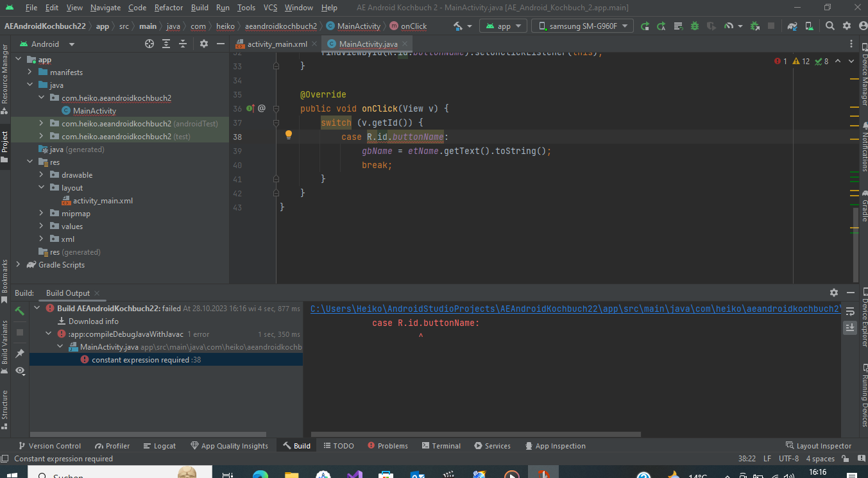
Task: Click the yellow warning marker on editor scrollbar
Action: [855, 78]
